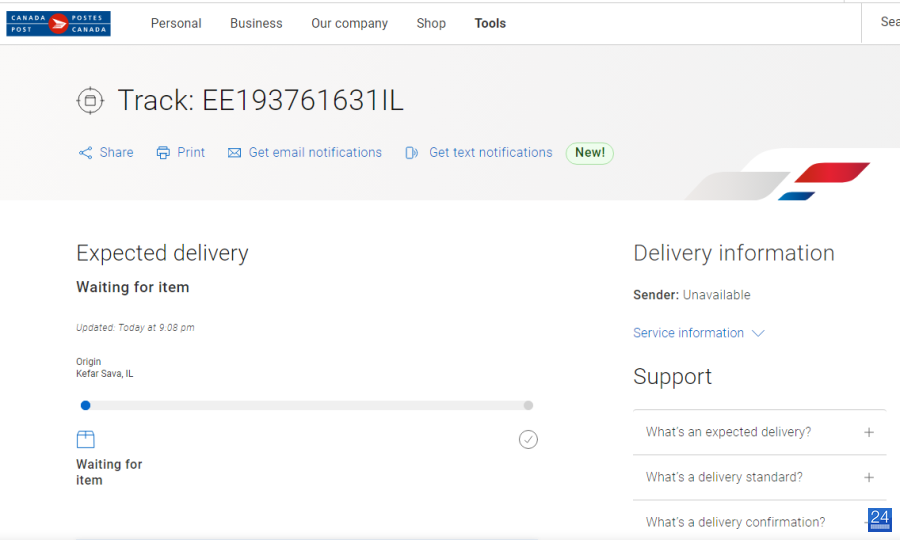
Task: Click the Share icon
Action: (86, 153)
